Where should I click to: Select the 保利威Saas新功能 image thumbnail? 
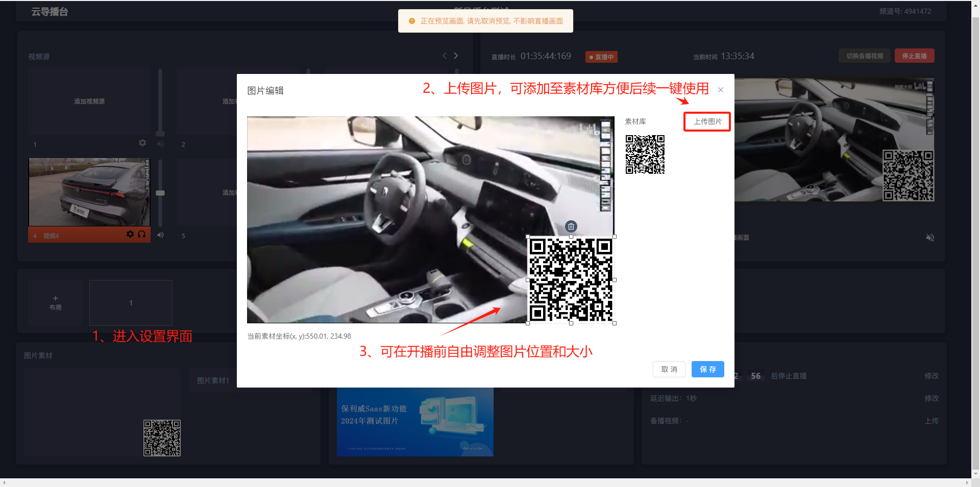click(415, 422)
